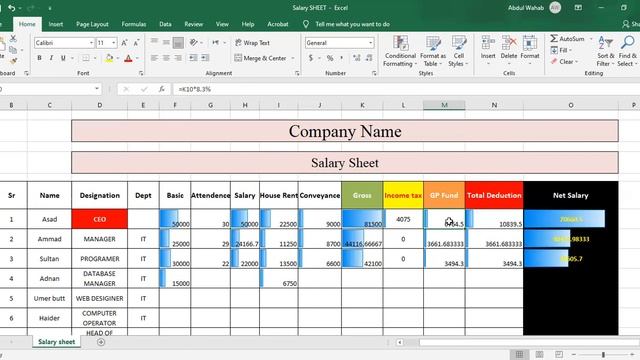The width and height of the screenshot is (640, 360).
Task: Click Orientation text angle icon
Action: (x=193, y=42)
